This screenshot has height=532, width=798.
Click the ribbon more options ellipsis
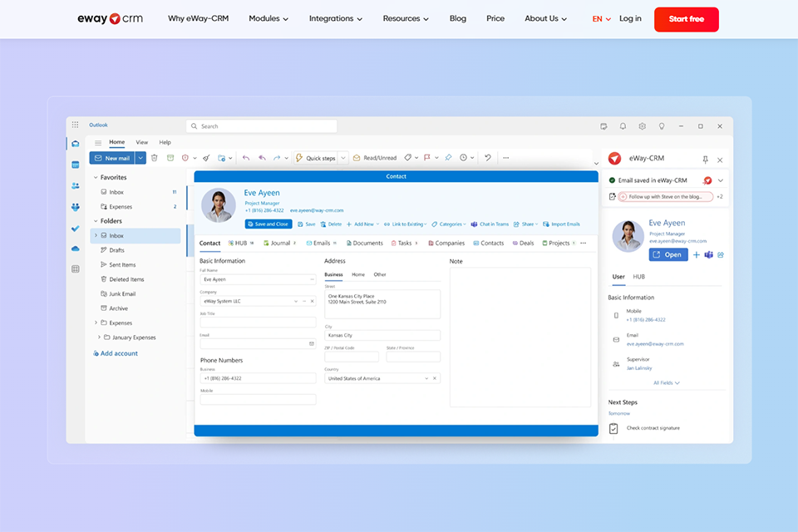pyautogui.click(x=506, y=158)
